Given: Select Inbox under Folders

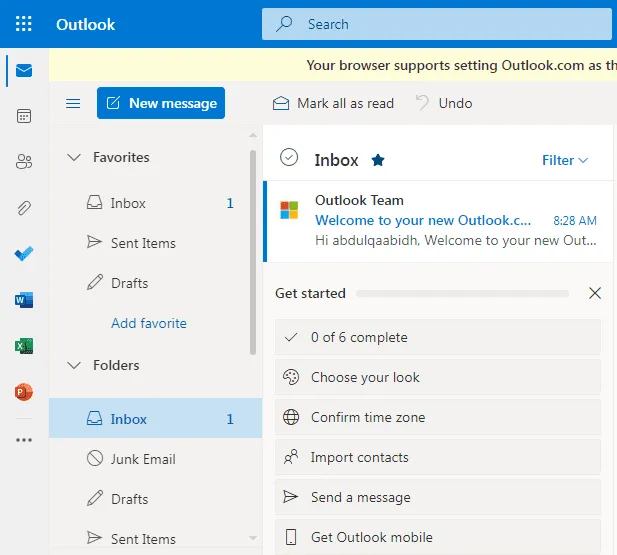Looking at the screenshot, I should (x=155, y=418).
